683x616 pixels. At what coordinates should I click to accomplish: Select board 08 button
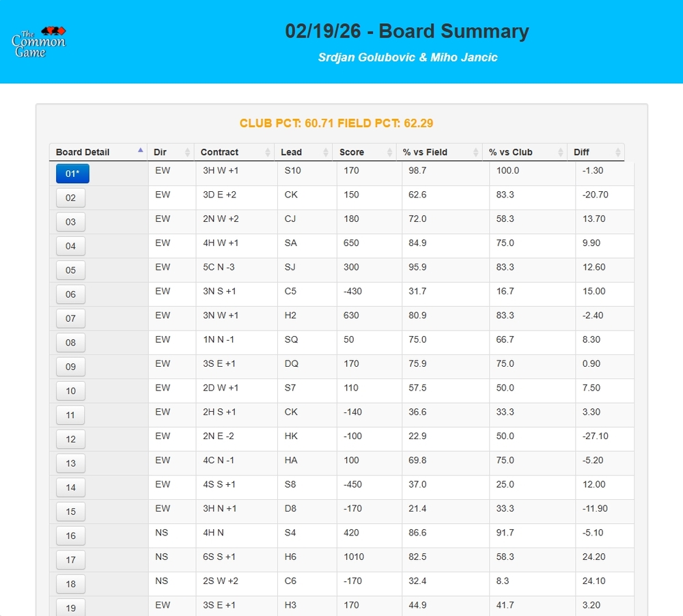(71, 343)
